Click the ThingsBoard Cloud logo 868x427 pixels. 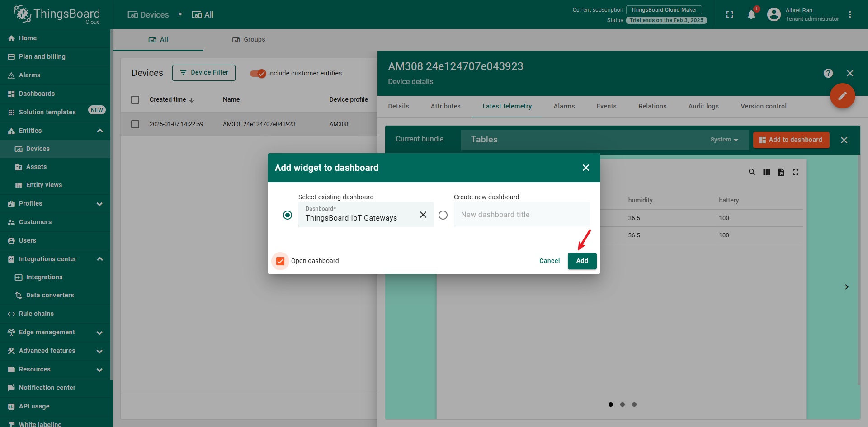pyautogui.click(x=57, y=14)
